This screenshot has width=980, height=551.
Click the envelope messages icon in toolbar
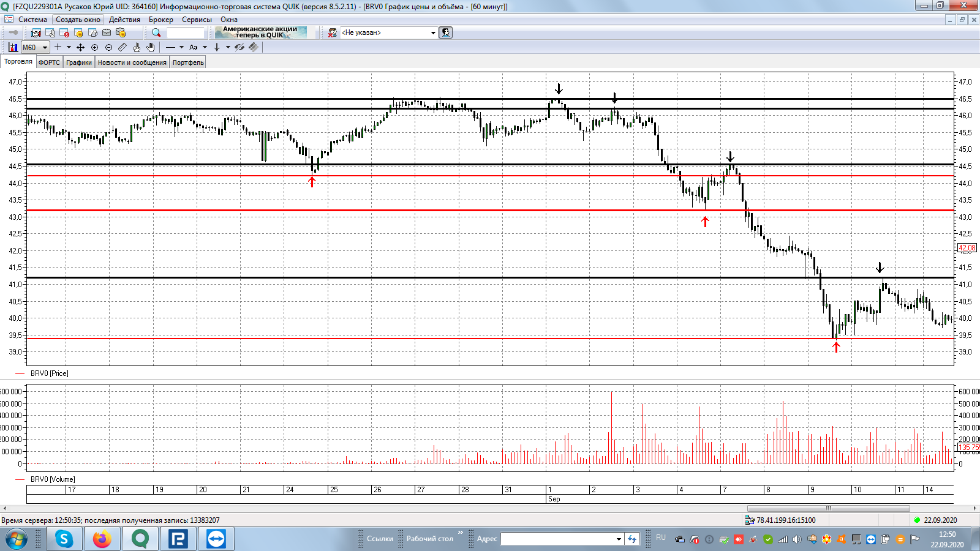point(107,32)
